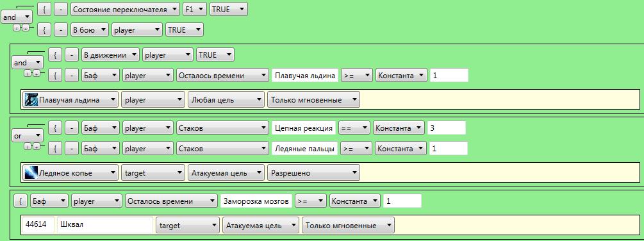Open Только мгновенные dropdown in Шквал row
Screen dimensions: 644x241
349,226
